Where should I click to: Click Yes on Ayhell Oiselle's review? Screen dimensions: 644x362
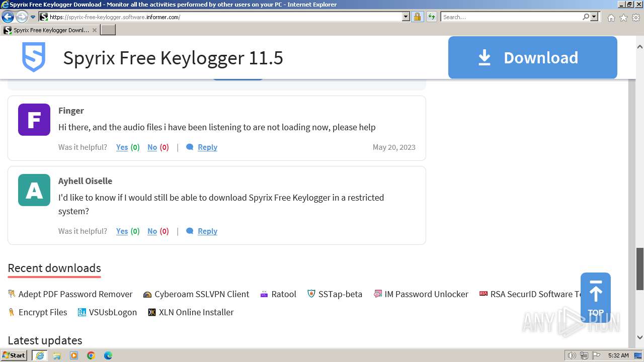point(122,231)
